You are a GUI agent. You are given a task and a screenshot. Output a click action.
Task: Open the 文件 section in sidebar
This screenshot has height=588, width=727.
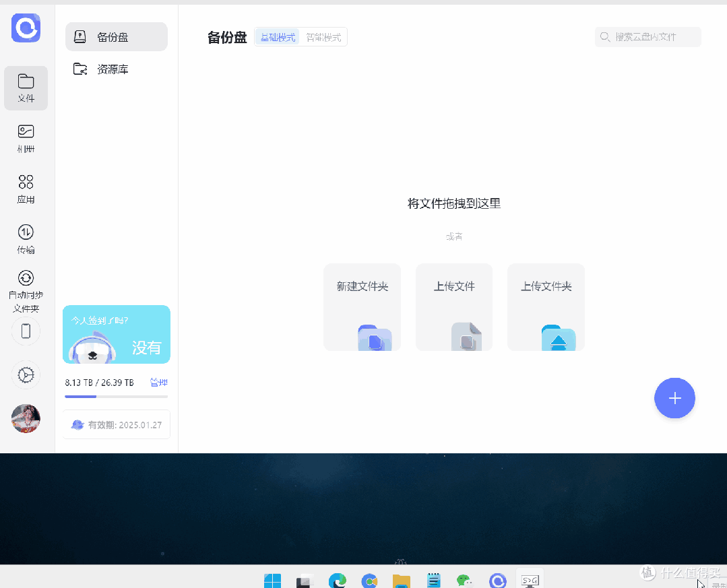tap(26, 88)
